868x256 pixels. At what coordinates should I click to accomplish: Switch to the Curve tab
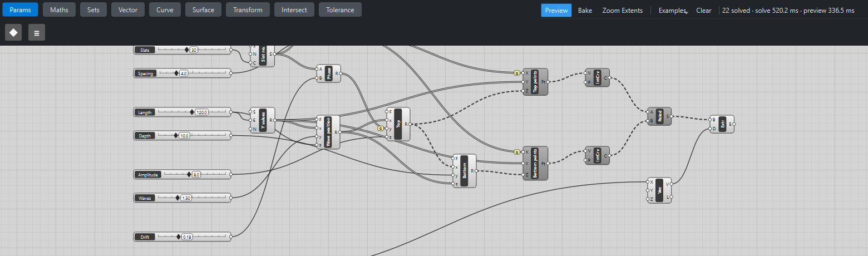[165, 9]
